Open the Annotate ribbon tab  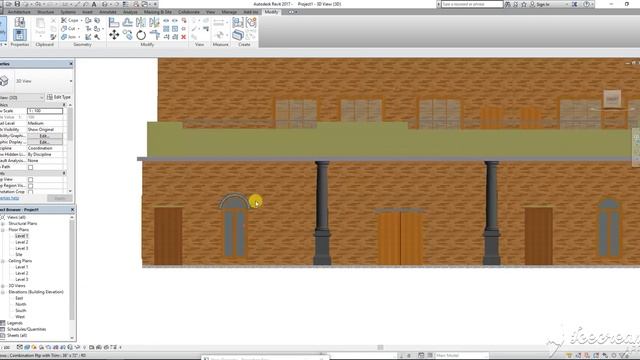click(x=108, y=12)
